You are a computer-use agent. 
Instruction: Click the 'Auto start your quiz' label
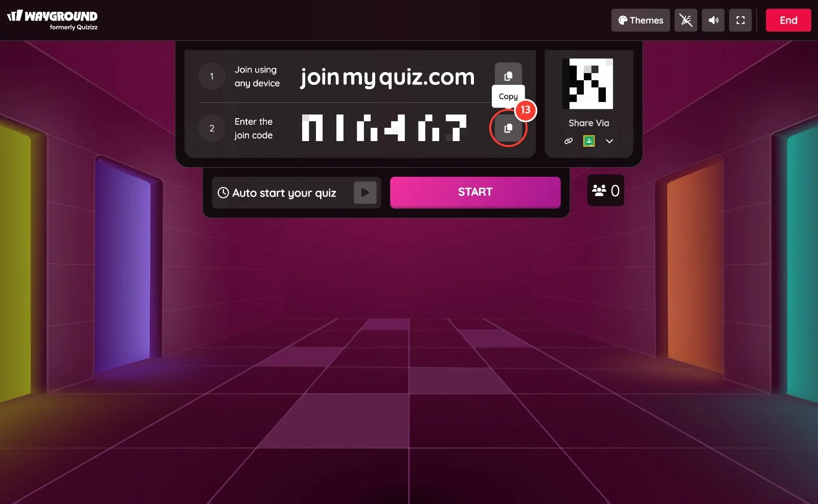[x=284, y=193]
